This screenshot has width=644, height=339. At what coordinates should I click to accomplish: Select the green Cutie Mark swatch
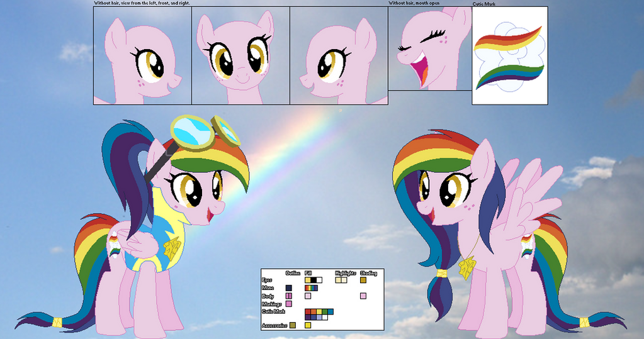325,312
